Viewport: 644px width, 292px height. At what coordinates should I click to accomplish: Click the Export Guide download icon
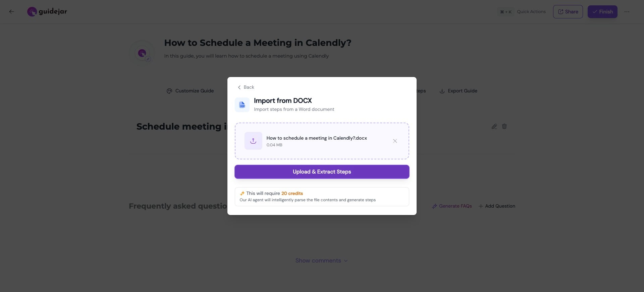point(442,91)
